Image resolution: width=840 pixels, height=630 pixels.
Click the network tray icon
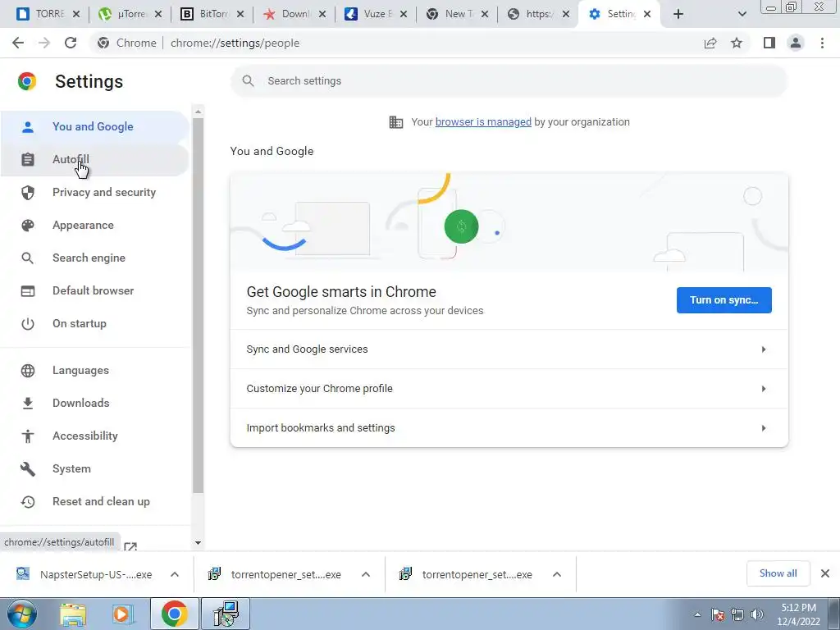(737, 614)
